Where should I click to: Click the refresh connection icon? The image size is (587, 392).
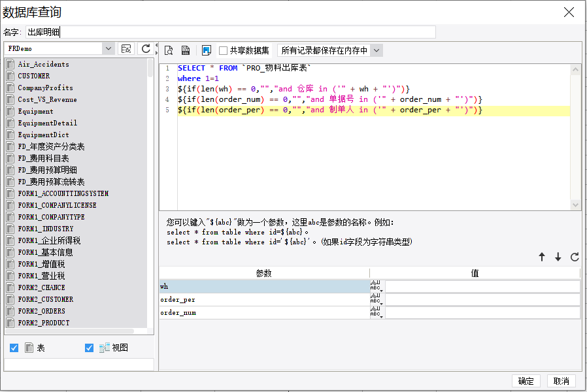click(x=146, y=48)
